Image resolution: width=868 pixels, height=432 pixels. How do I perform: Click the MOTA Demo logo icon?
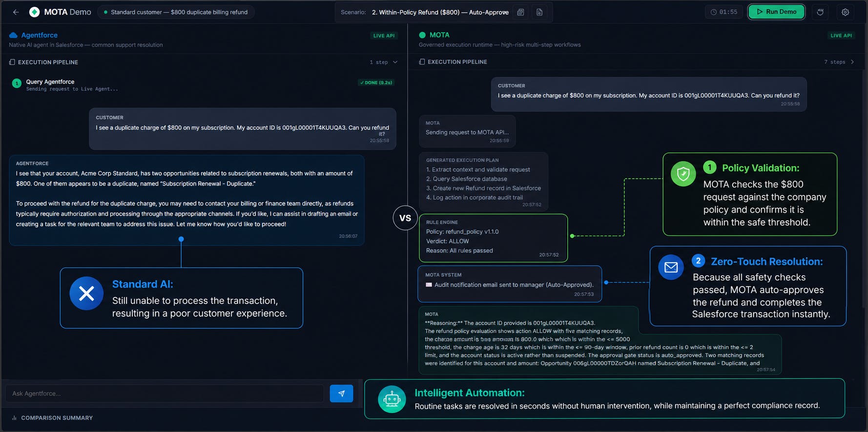34,12
